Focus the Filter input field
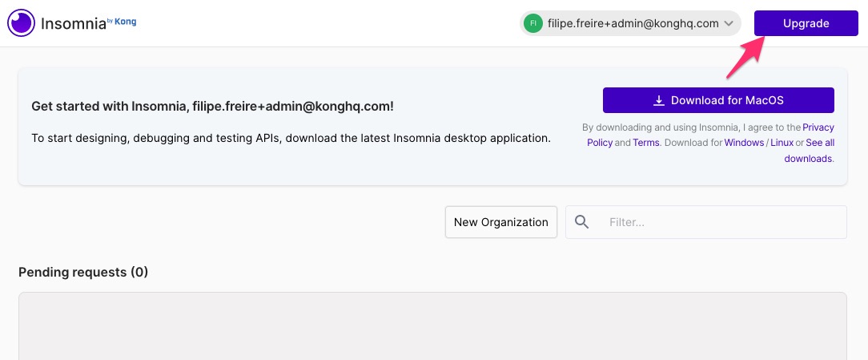This screenshot has width=868, height=360. (x=705, y=222)
